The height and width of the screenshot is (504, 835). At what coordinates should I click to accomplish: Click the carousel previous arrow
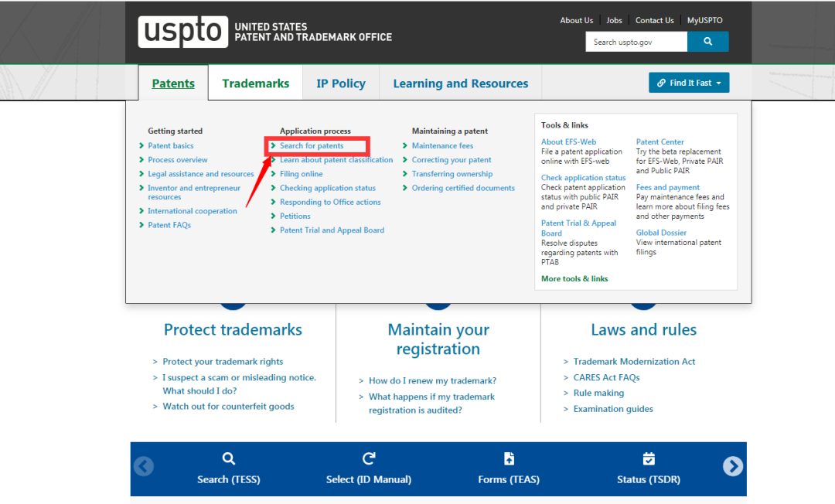(144, 466)
